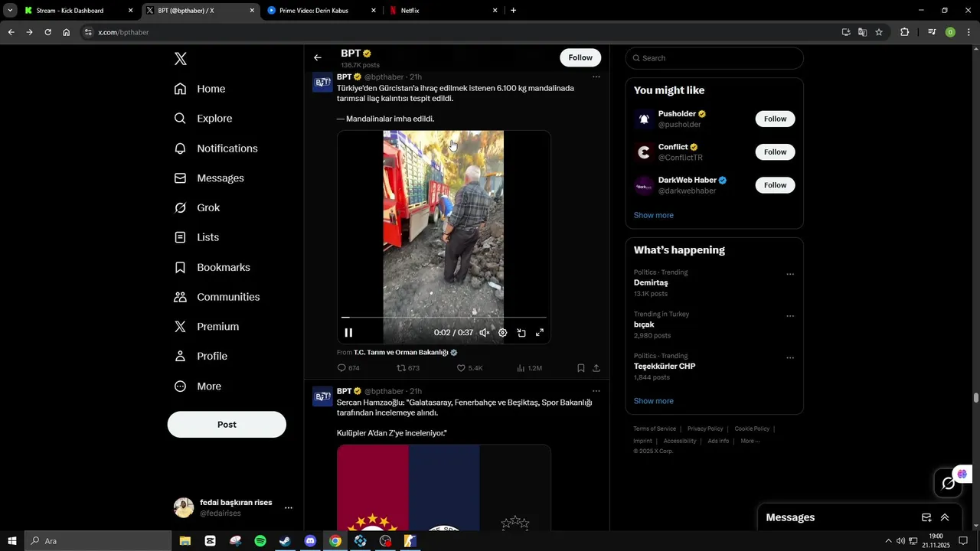Screen dimensions: 980x551
Task: Go to your Profile page
Action: coord(201,357)
